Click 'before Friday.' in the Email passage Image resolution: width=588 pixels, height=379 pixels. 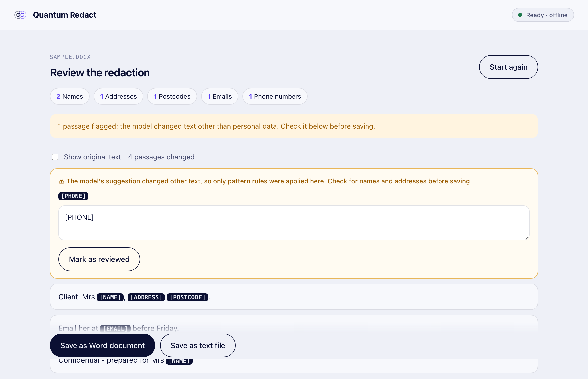point(156,328)
